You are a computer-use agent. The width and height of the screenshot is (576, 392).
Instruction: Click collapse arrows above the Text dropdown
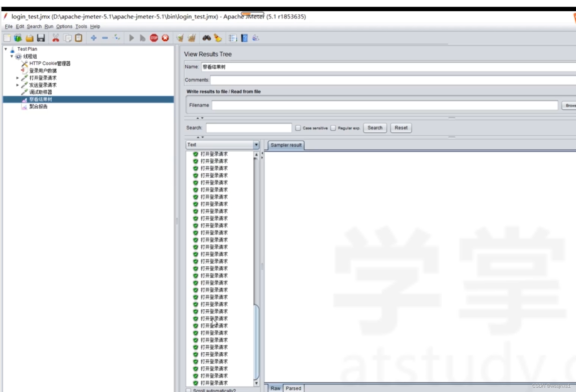(x=200, y=137)
